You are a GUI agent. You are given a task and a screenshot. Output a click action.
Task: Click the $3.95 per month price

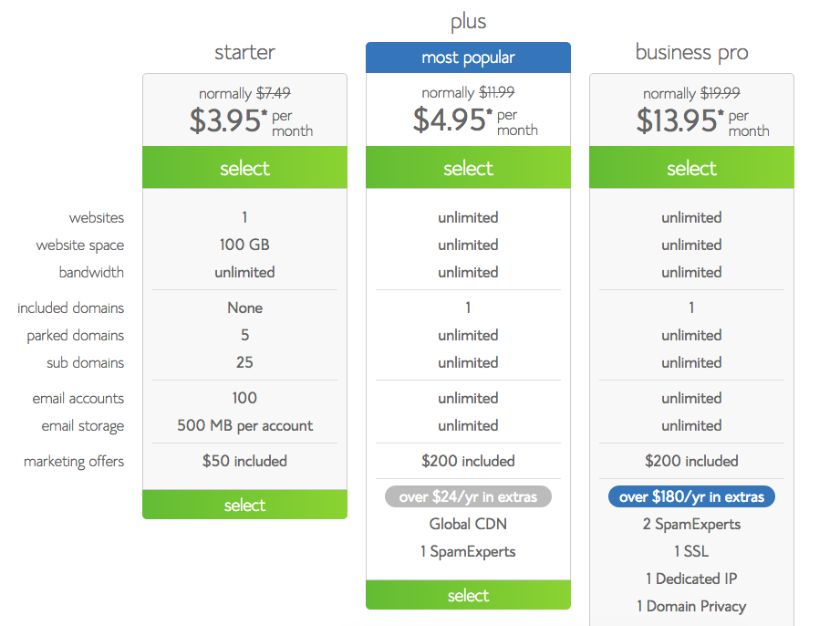point(228,121)
